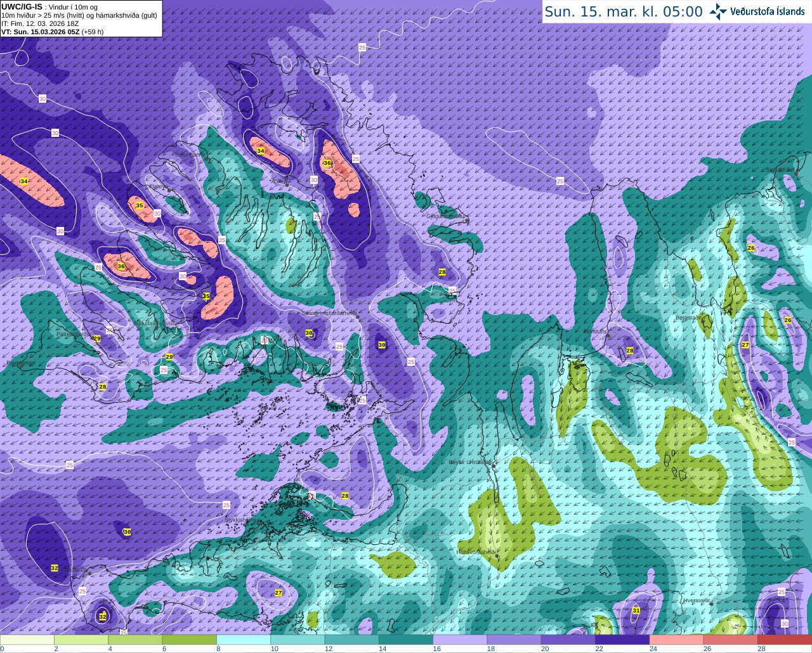Click the UWC/IG-IS Vindur í 10m title line
This screenshot has height=653, width=812.
tap(49, 6)
